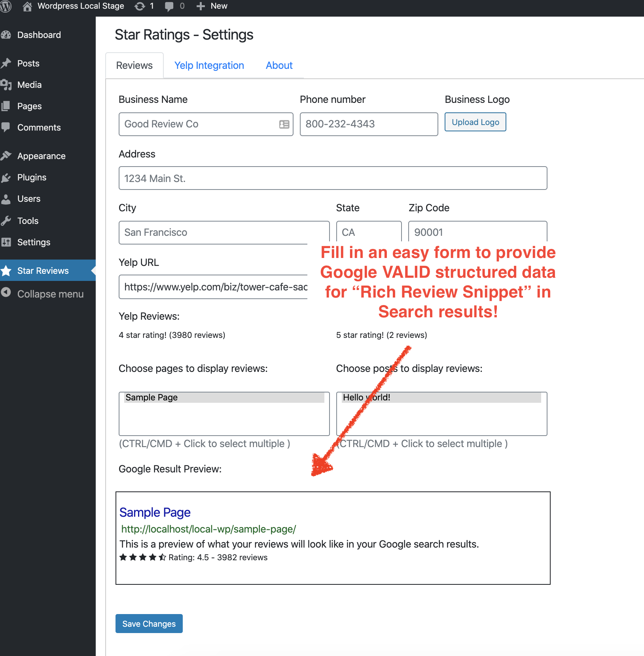The height and width of the screenshot is (656, 644).
Task: Click the Upload Logo button
Action: point(475,122)
